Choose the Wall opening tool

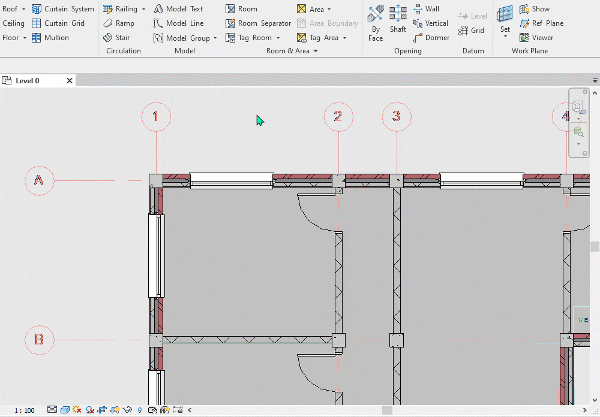click(427, 9)
